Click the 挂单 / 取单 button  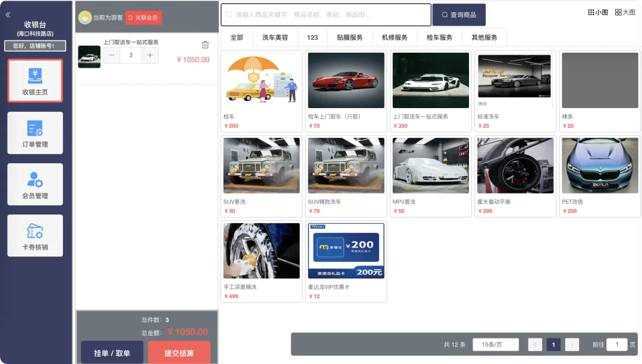[112, 353]
